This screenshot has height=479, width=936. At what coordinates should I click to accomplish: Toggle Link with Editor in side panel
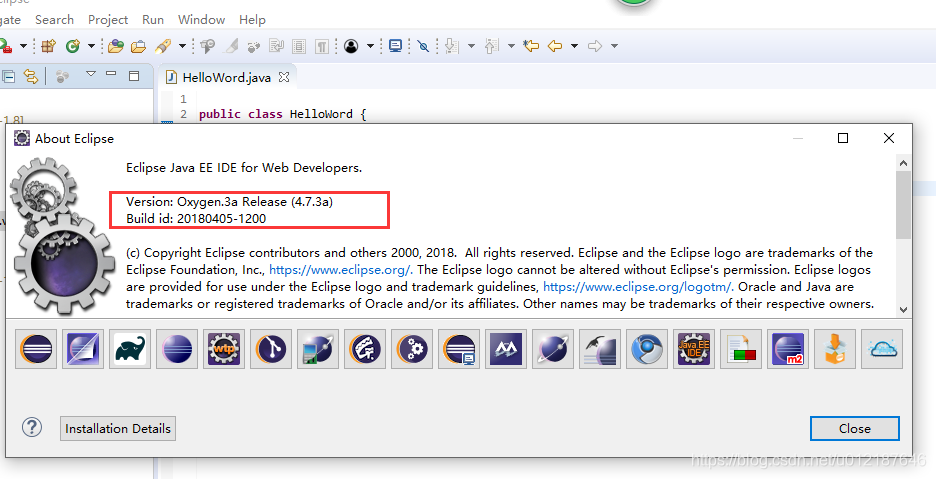(30, 76)
